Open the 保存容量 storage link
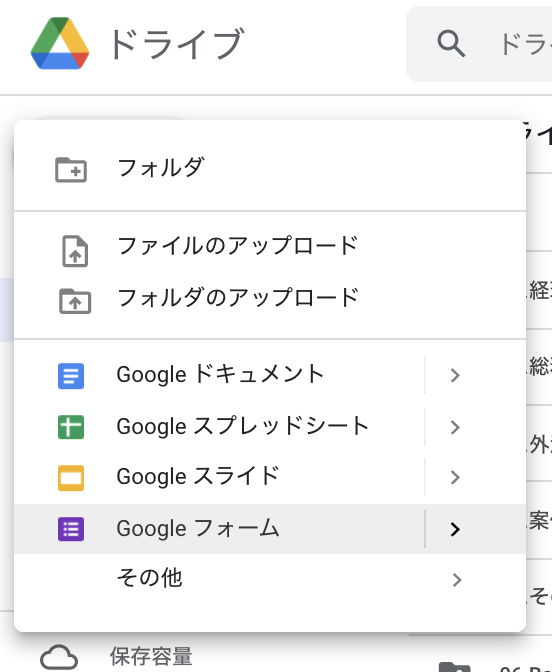This screenshot has width=552, height=672. coord(151,657)
